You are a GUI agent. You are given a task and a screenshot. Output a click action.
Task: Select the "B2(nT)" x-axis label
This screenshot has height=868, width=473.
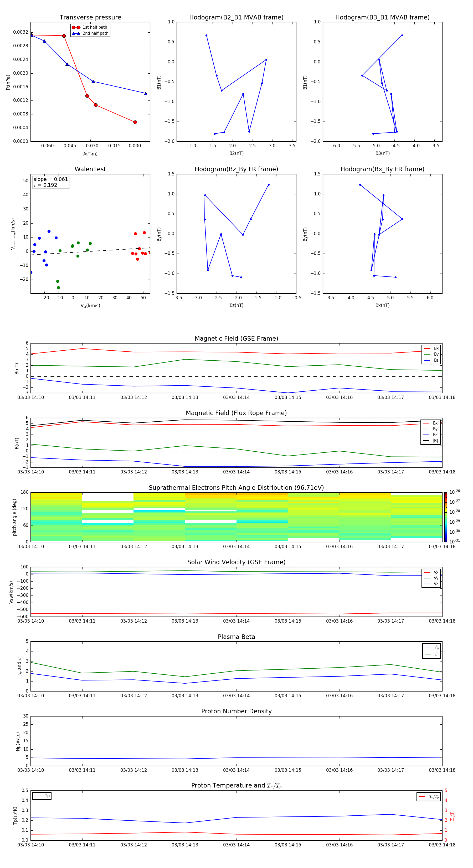236,153
